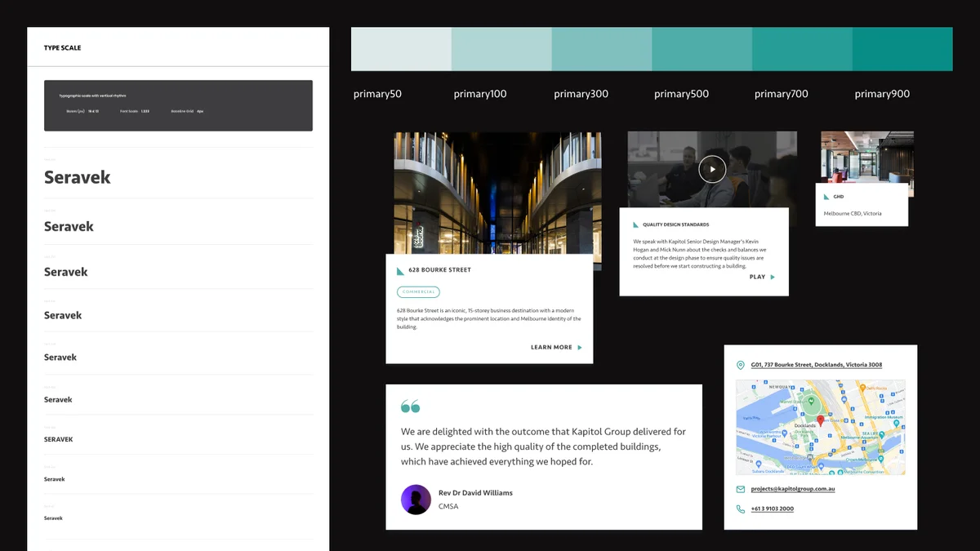Select the COMMERCIAL category chip
The height and width of the screenshot is (551, 980).
click(418, 291)
